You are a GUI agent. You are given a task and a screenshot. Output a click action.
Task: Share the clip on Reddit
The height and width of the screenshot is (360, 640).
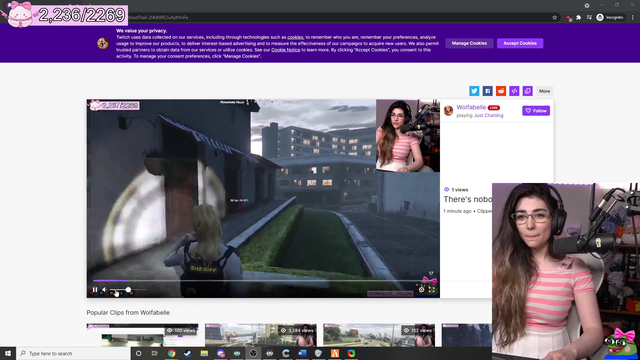point(501,91)
